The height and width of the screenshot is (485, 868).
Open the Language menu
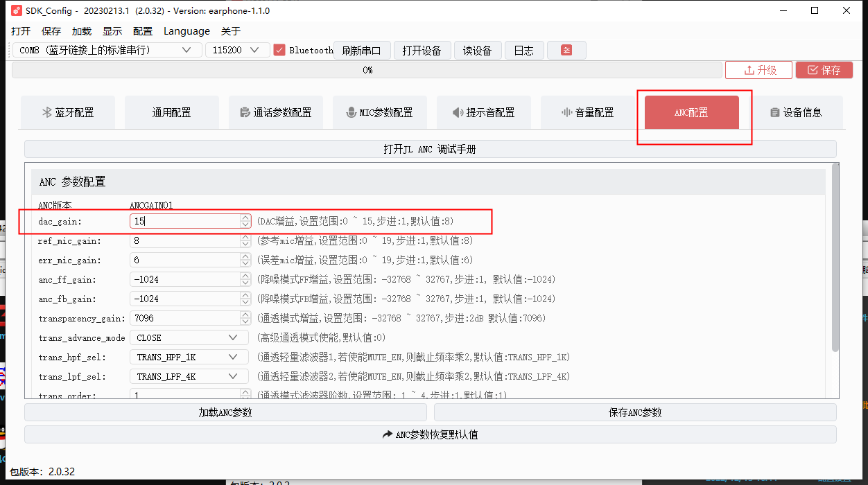coord(186,31)
